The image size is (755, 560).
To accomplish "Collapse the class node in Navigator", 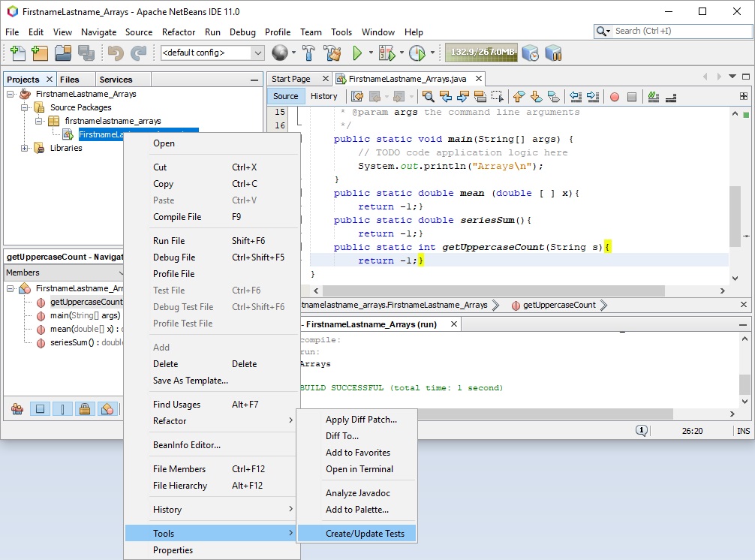I will (10, 288).
